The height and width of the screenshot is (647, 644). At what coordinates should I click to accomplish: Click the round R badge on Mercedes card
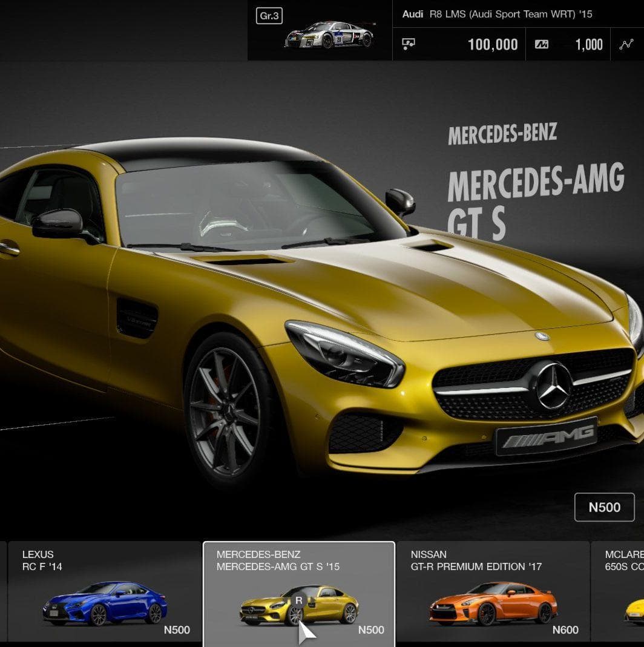[298, 600]
